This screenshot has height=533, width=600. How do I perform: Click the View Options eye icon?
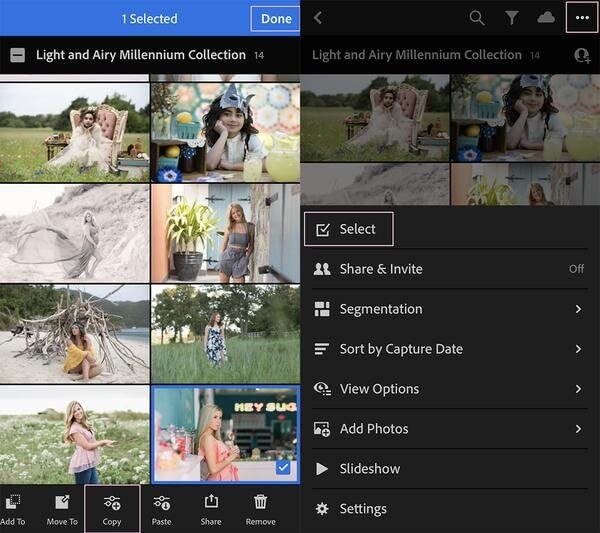(x=322, y=389)
